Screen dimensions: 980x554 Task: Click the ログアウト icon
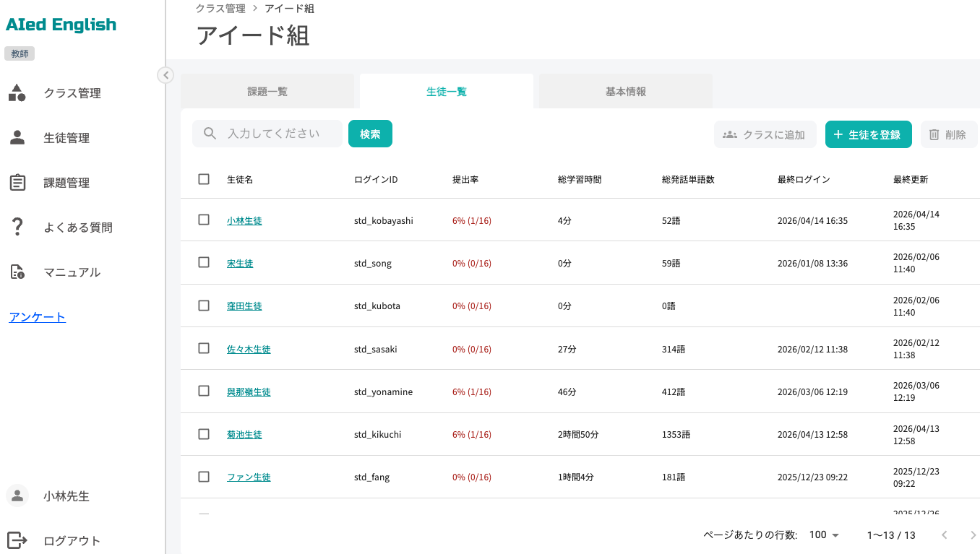(17, 540)
